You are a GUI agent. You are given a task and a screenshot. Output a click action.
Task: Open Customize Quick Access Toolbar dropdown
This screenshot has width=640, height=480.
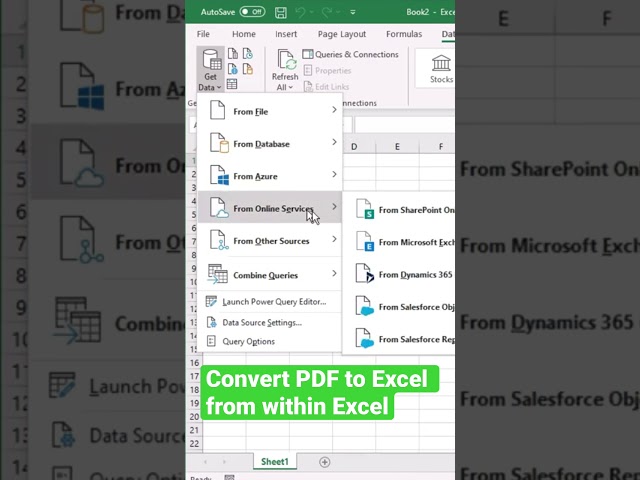353,12
